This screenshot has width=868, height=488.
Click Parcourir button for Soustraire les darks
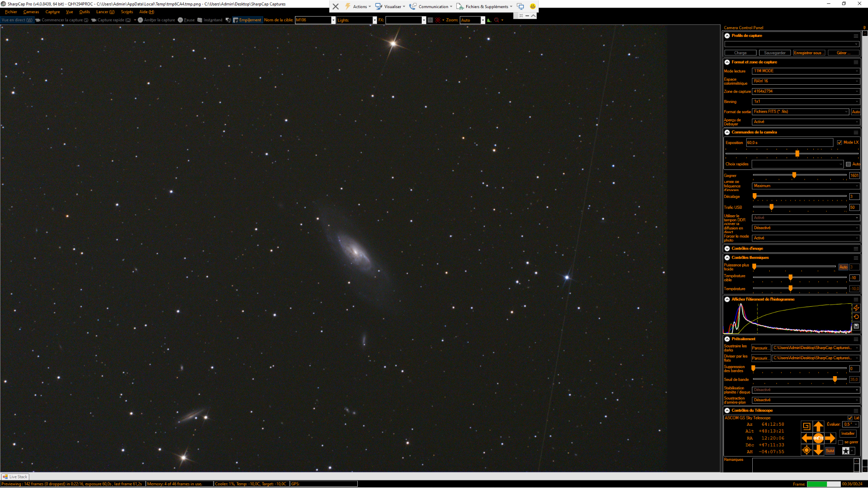click(x=761, y=348)
